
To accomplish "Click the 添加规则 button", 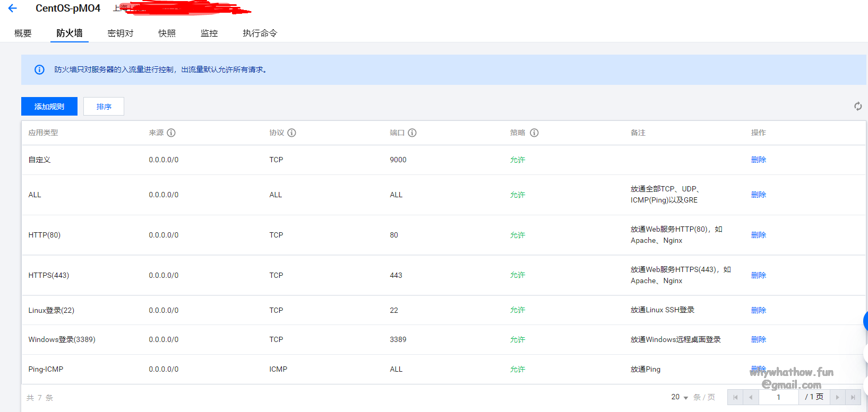I will 49,107.
